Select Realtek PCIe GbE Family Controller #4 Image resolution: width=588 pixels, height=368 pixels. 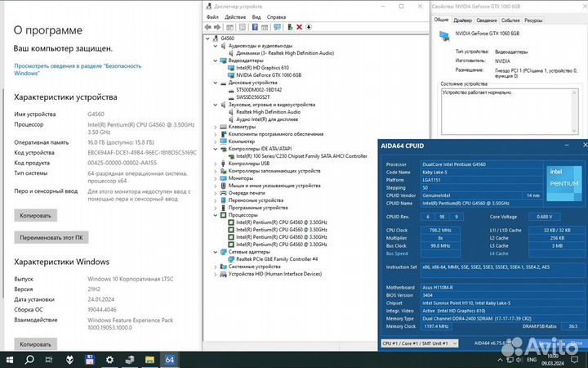pos(277,259)
